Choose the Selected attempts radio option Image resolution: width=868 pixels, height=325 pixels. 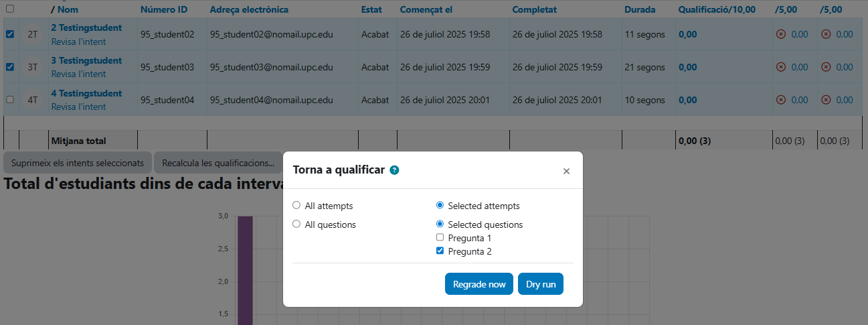coord(440,206)
